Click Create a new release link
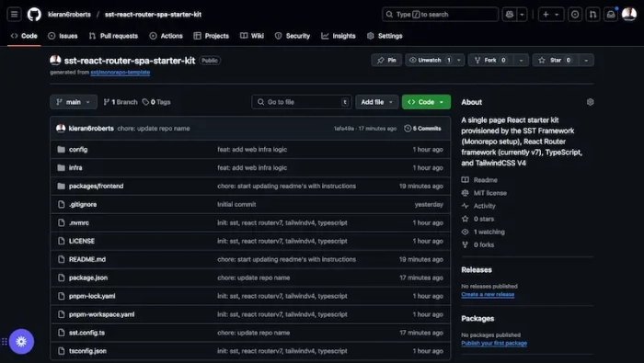The width and height of the screenshot is (644, 363). pos(488,294)
